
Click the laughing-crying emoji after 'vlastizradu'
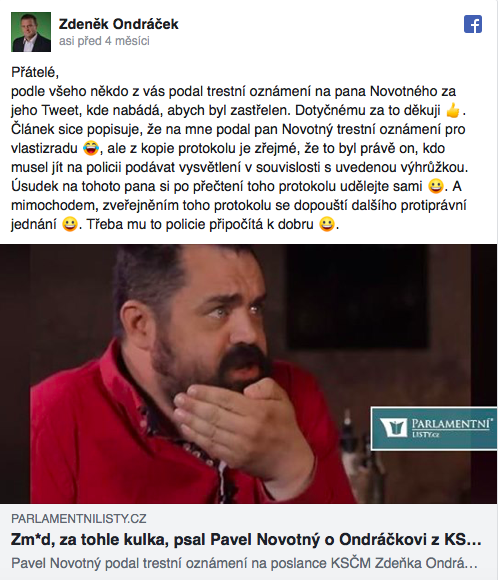pos(91,148)
